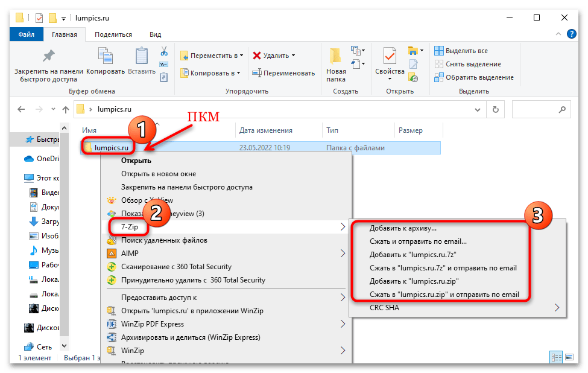The height and width of the screenshot is (373, 588).
Task: Select 'Добавить к архиву...' in 7-Zip submenu
Action: pos(403,228)
